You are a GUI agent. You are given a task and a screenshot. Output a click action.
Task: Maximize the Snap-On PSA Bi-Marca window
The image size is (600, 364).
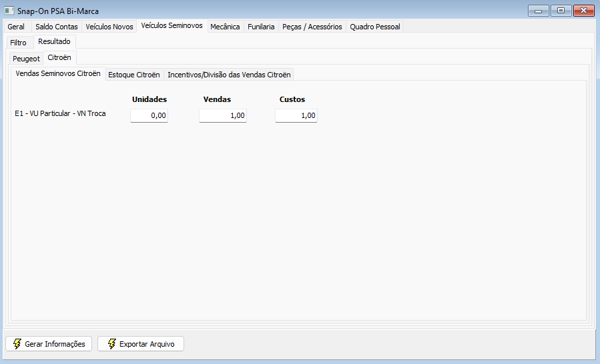point(561,11)
